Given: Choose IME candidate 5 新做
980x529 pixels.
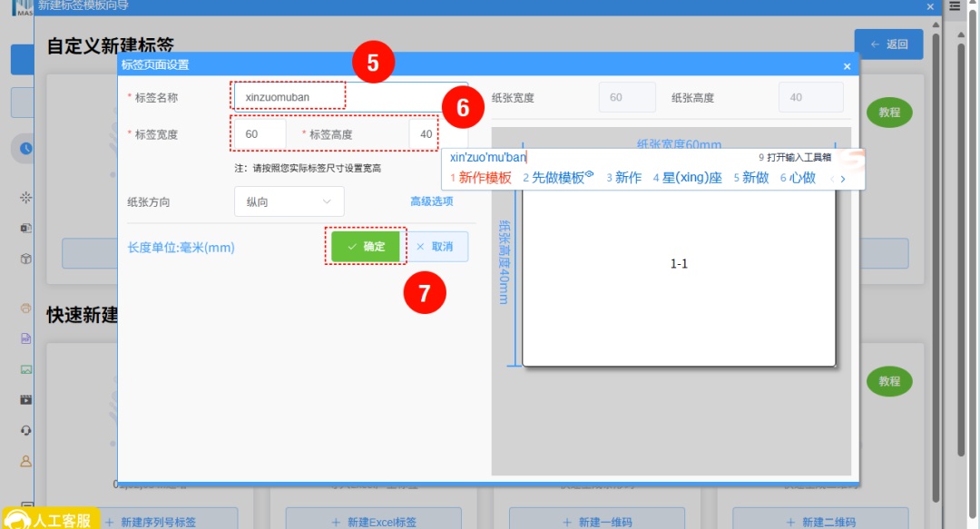Looking at the screenshot, I should click(751, 178).
